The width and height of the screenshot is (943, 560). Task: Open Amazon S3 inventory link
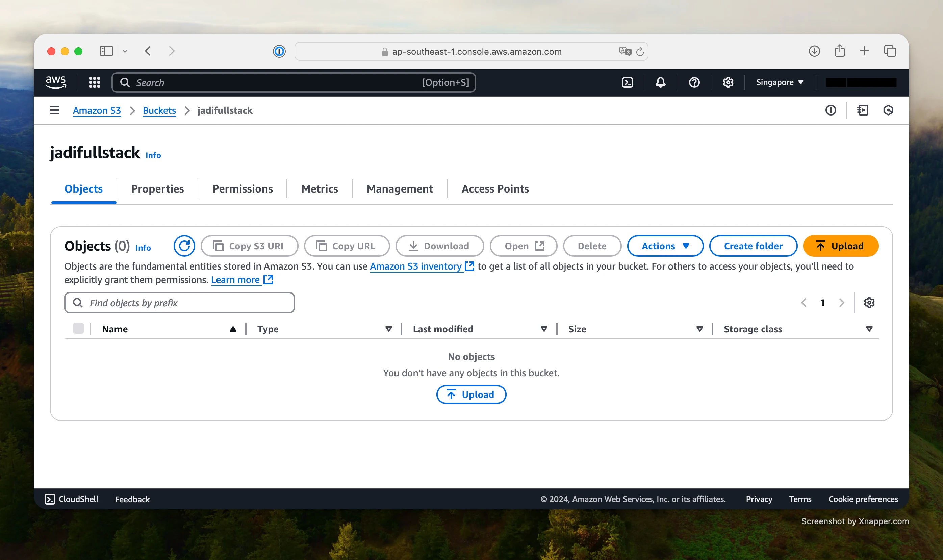tap(422, 266)
